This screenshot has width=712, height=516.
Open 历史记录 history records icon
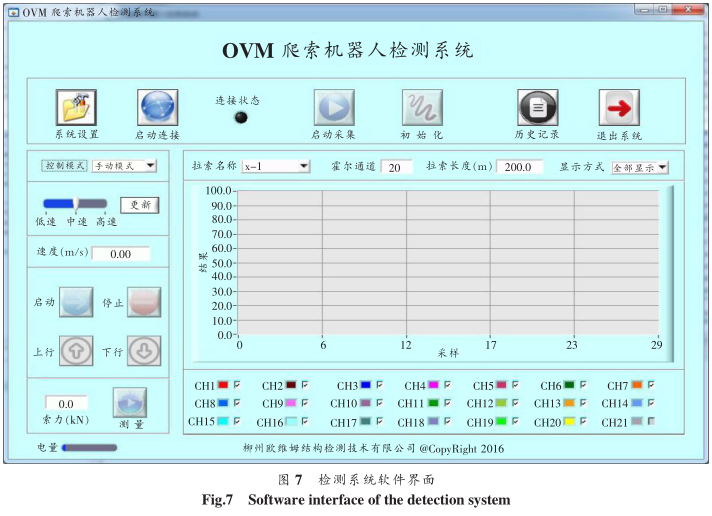(537, 107)
